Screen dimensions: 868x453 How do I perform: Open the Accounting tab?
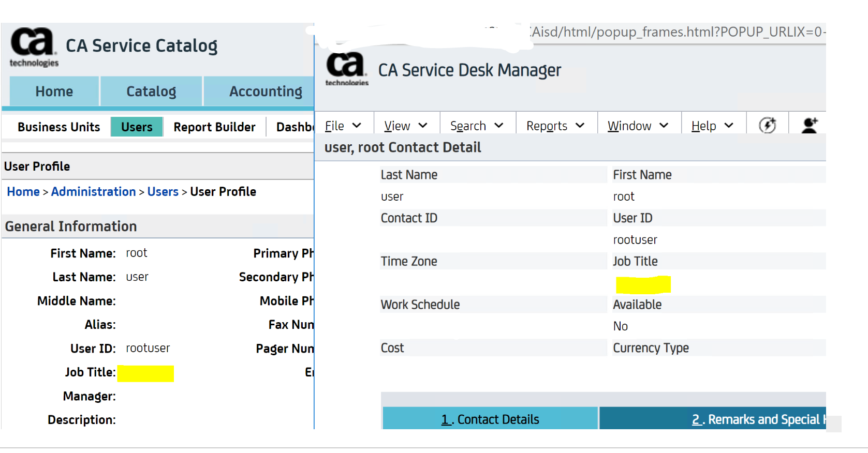coord(265,92)
